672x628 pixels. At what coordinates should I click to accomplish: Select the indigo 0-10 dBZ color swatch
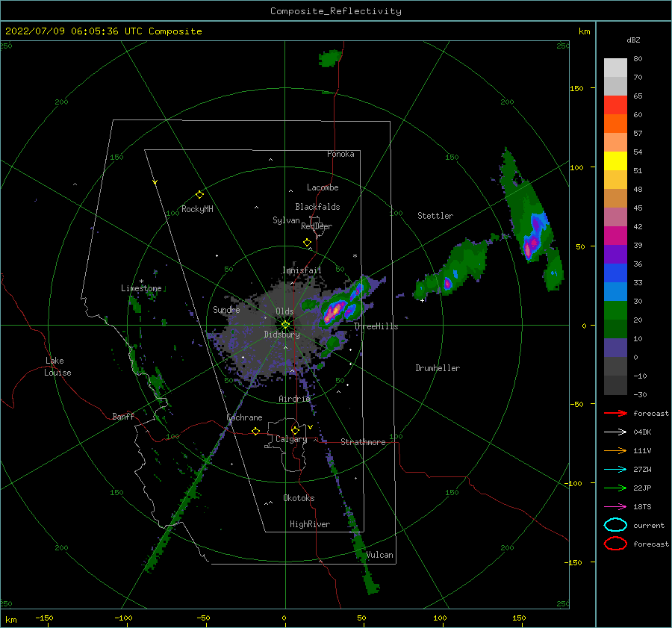click(x=615, y=348)
